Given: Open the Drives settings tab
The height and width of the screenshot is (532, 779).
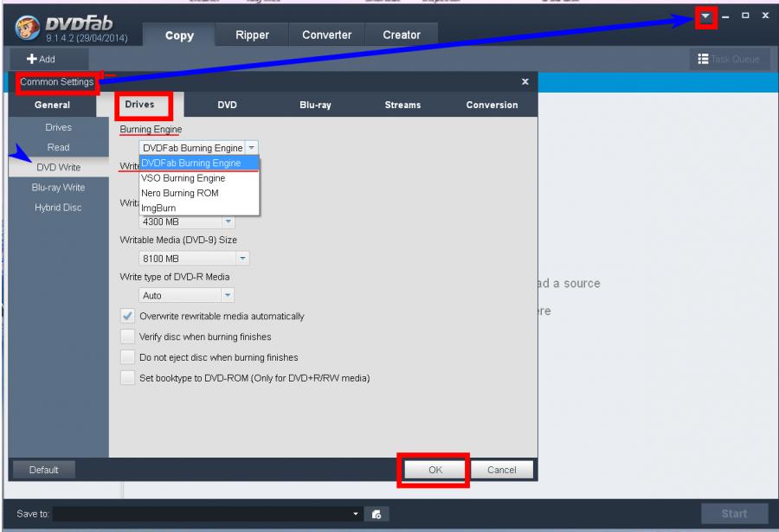Looking at the screenshot, I should [139, 105].
